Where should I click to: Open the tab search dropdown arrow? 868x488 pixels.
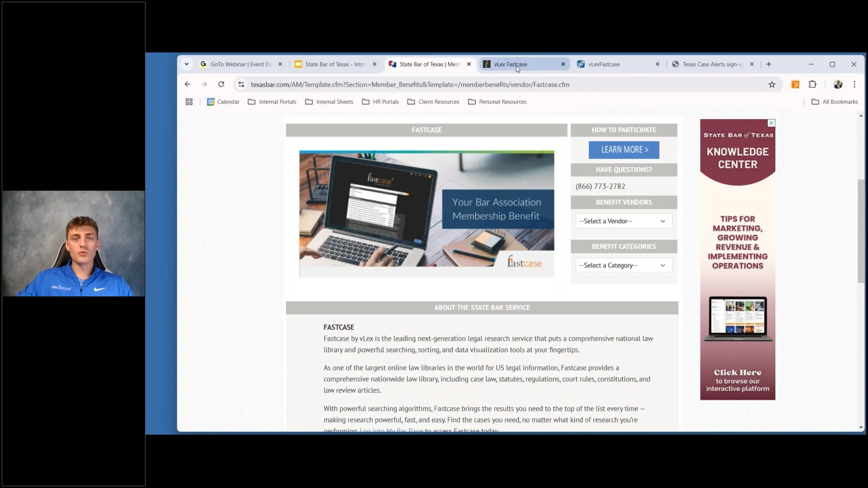pyautogui.click(x=187, y=64)
